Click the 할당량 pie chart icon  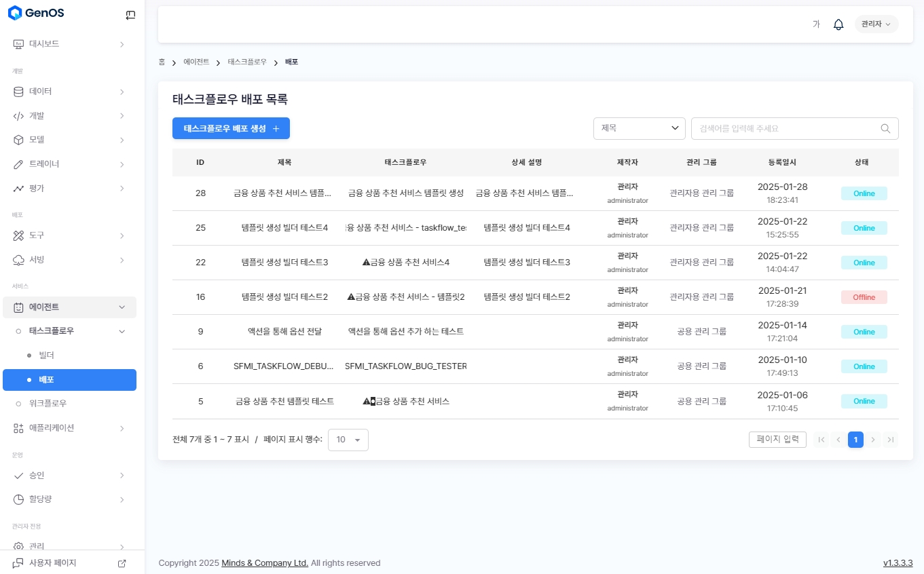[x=19, y=499]
